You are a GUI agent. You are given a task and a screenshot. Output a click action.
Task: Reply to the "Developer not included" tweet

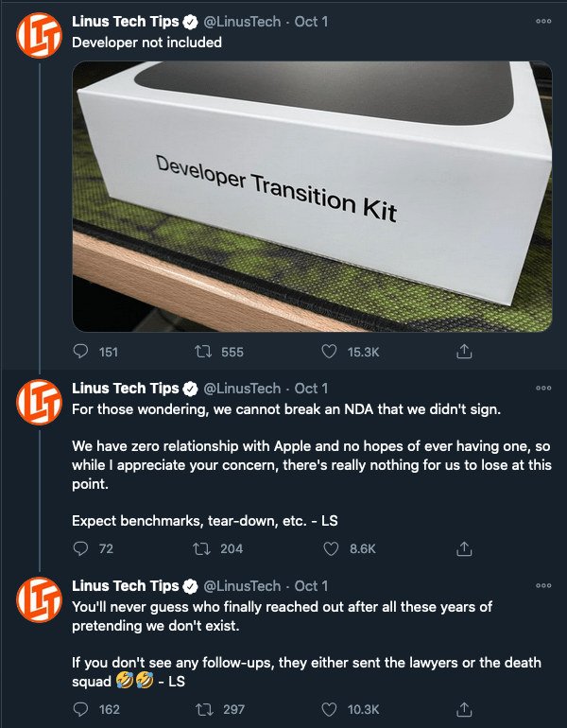pyautogui.click(x=80, y=352)
